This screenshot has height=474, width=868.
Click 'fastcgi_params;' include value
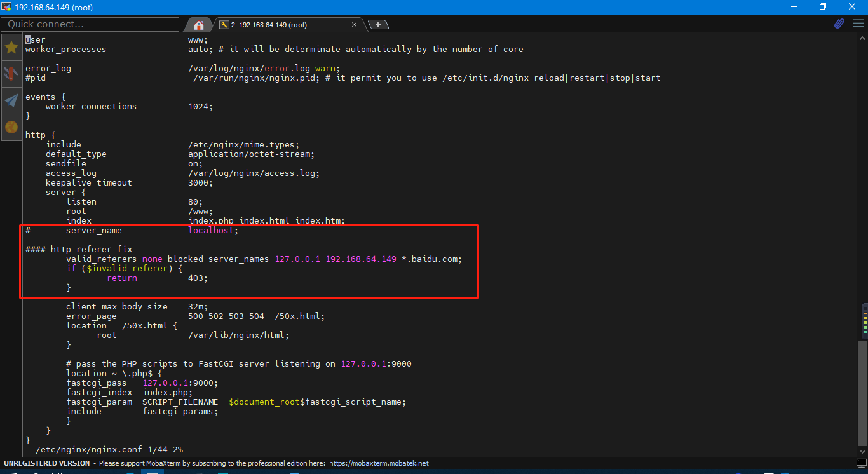(180, 411)
